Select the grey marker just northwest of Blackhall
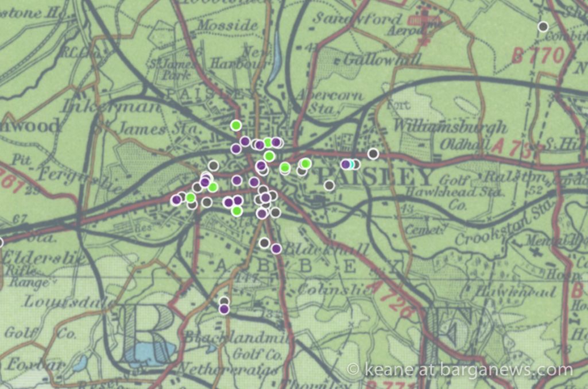Image resolution: width=588 pixels, height=389 pixels. click(264, 243)
